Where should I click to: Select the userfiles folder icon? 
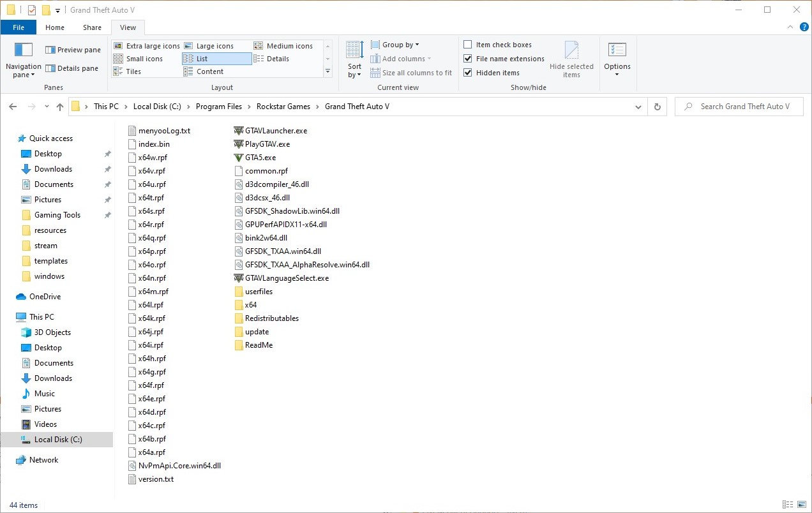239,291
